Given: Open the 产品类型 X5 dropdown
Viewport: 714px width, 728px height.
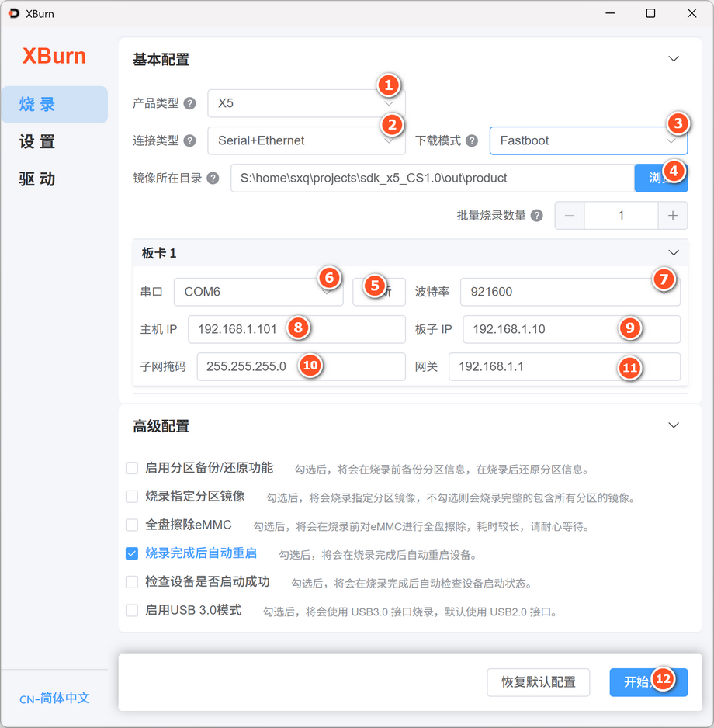Looking at the screenshot, I should pyautogui.click(x=307, y=103).
